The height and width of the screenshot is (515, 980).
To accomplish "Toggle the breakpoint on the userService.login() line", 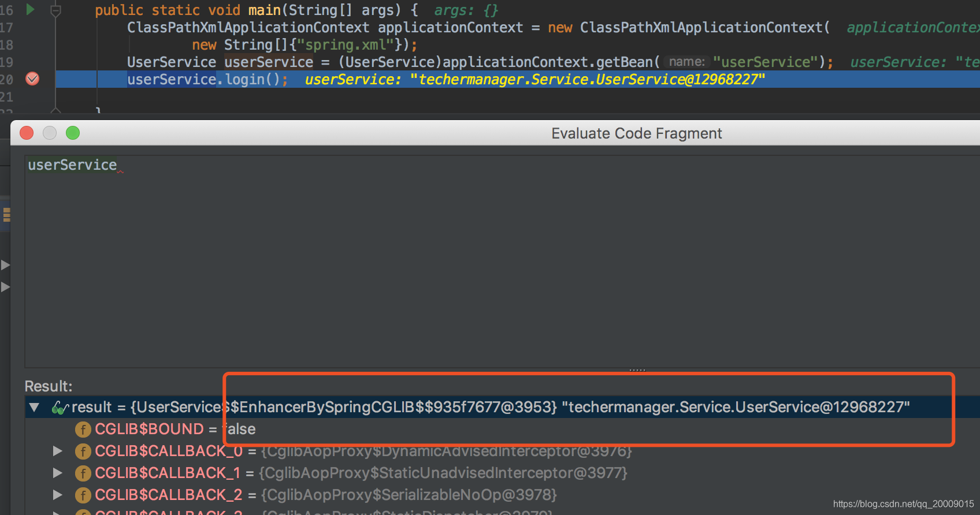I will (32, 79).
